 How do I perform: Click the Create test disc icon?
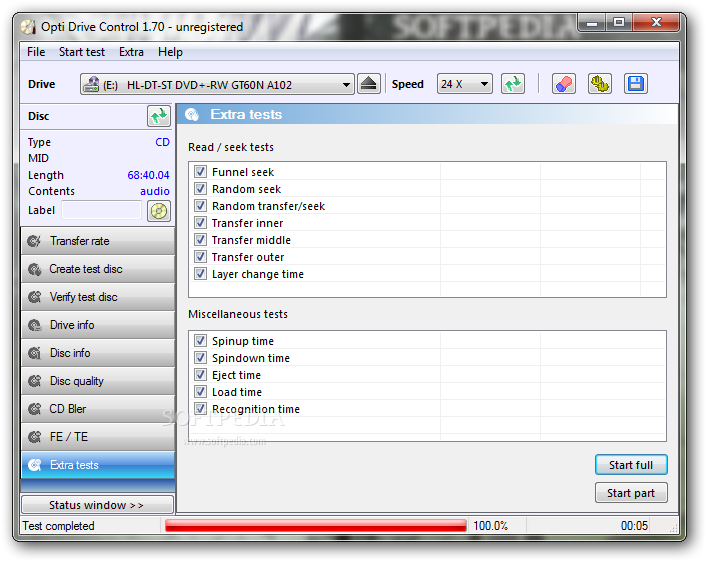click(x=34, y=269)
